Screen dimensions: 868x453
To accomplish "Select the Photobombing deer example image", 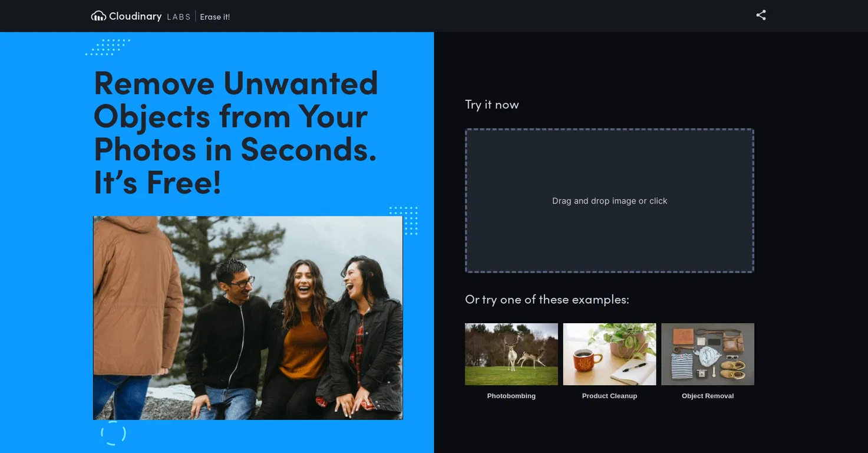I will pyautogui.click(x=511, y=354).
